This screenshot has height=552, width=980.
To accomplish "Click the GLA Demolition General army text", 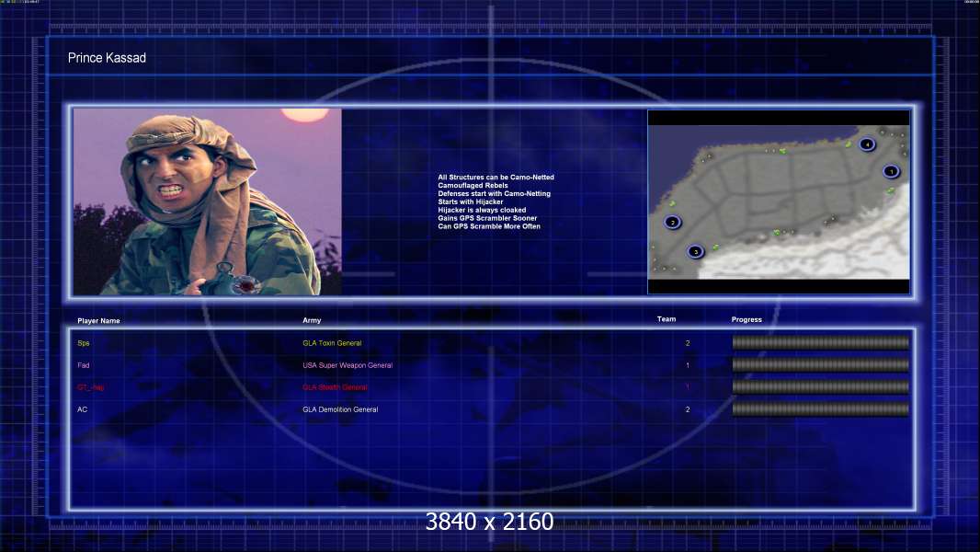I will (x=341, y=409).
